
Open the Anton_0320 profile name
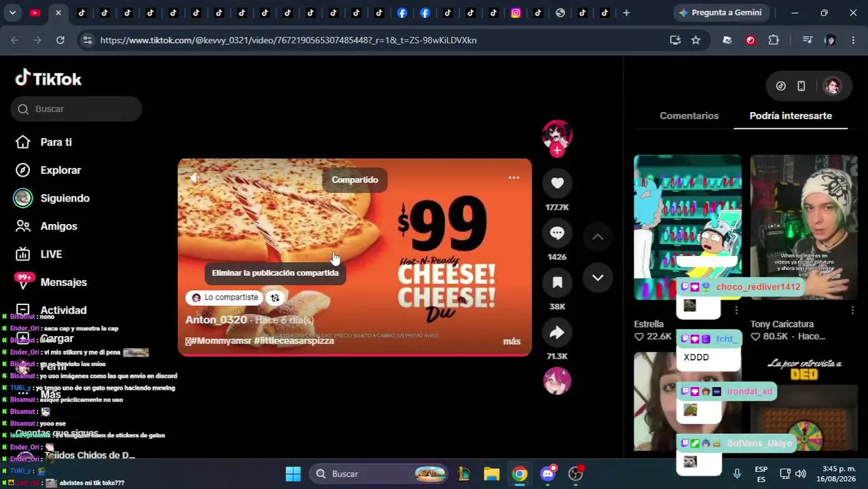click(216, 320)
